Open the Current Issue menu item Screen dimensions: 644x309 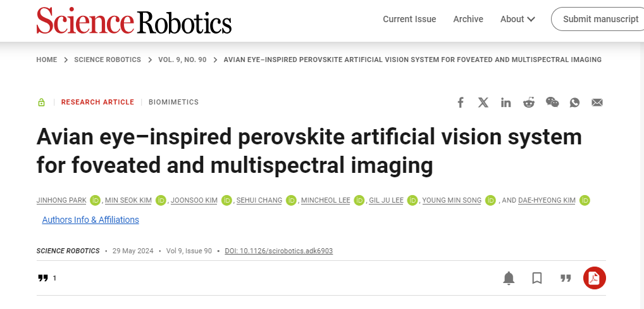[409, 19]
